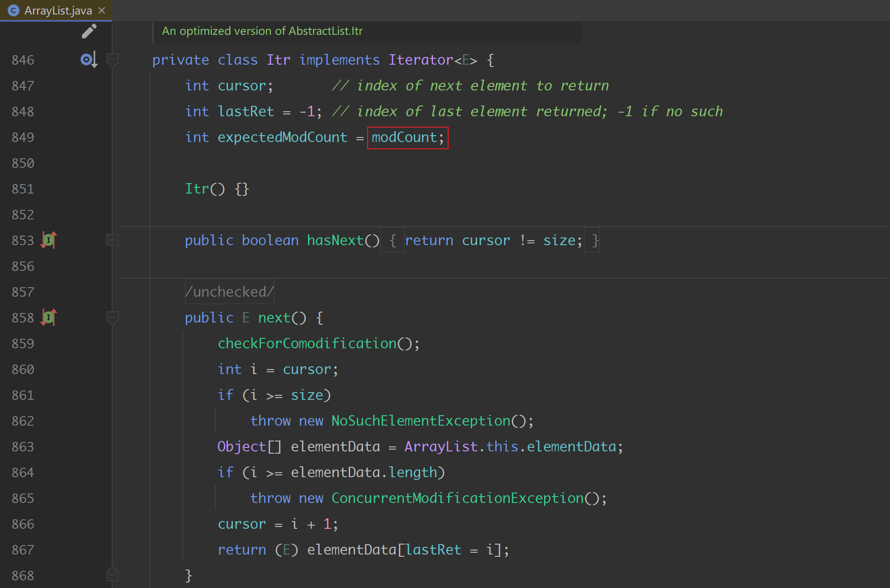The height and width of the screenshot is (588, 890).
Task: Click fold end marker at line 868
Action: (112, 575)
